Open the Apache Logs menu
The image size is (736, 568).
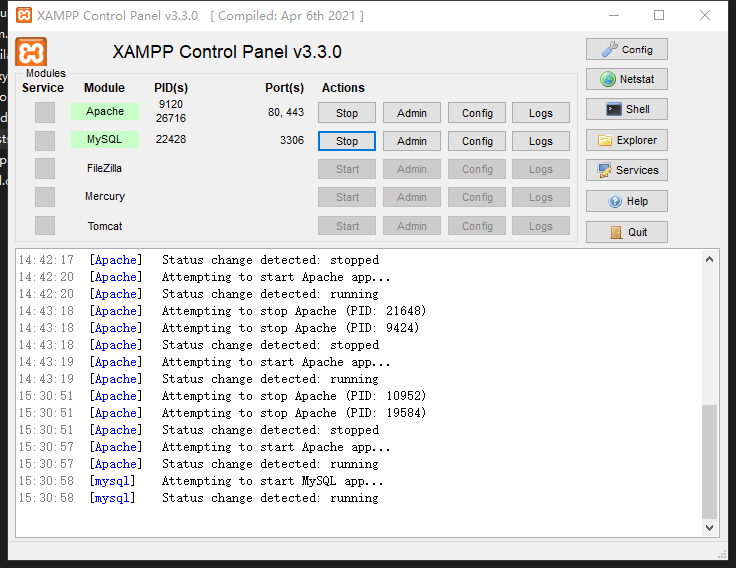pos(541,113)
